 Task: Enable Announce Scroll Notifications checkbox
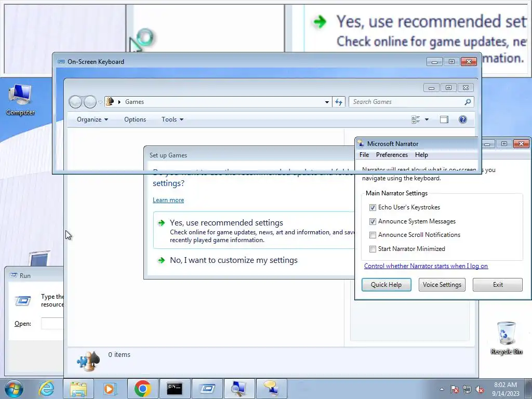(373, 235)
